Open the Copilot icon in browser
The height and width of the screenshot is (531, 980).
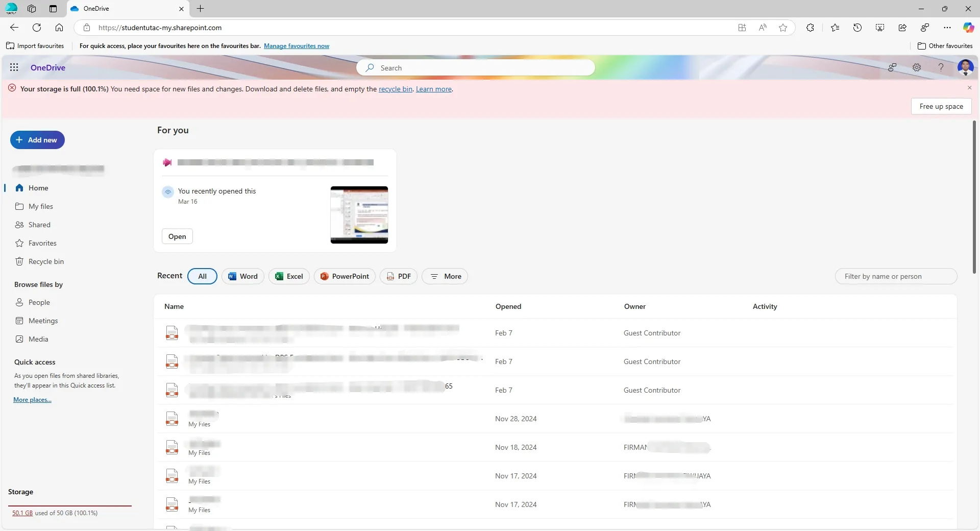tap(968, 28)
